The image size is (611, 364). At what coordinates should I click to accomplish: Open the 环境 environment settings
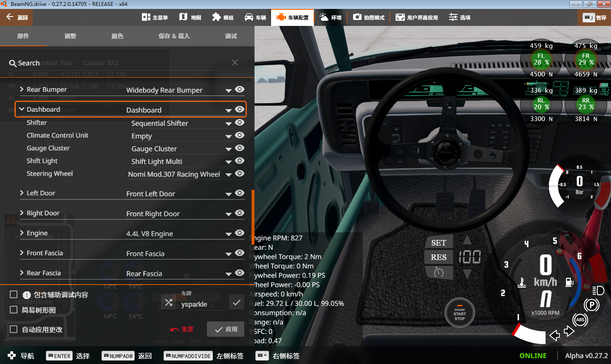[331, 17]
